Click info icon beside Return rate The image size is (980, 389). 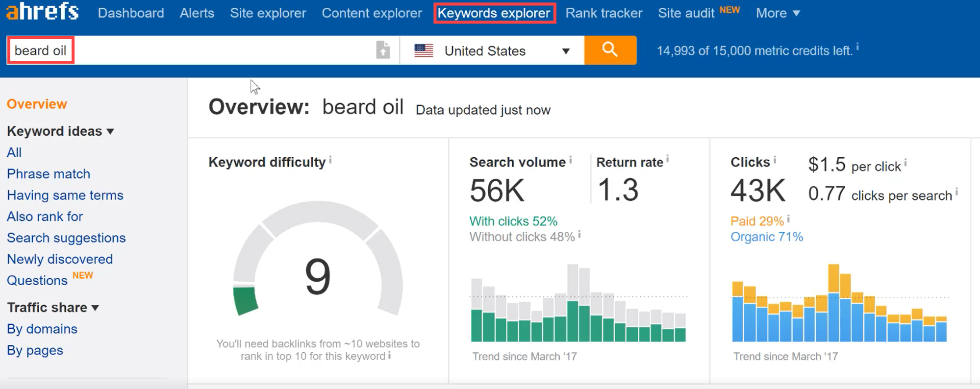point(668,159)
